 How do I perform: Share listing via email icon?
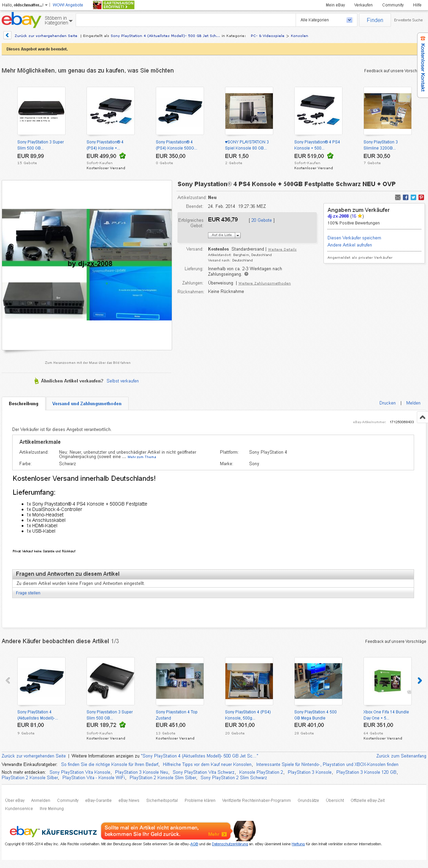click(398, 197)
